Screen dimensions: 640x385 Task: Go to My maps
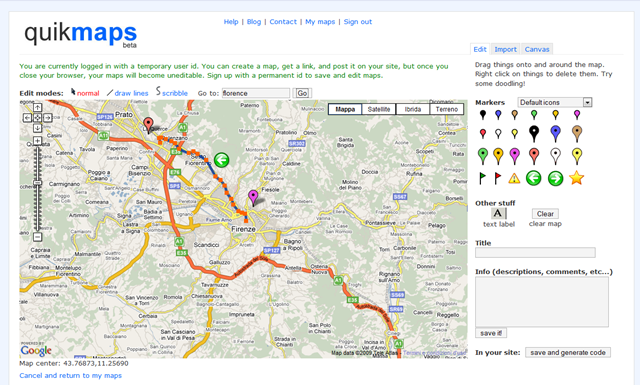point(320,22)
